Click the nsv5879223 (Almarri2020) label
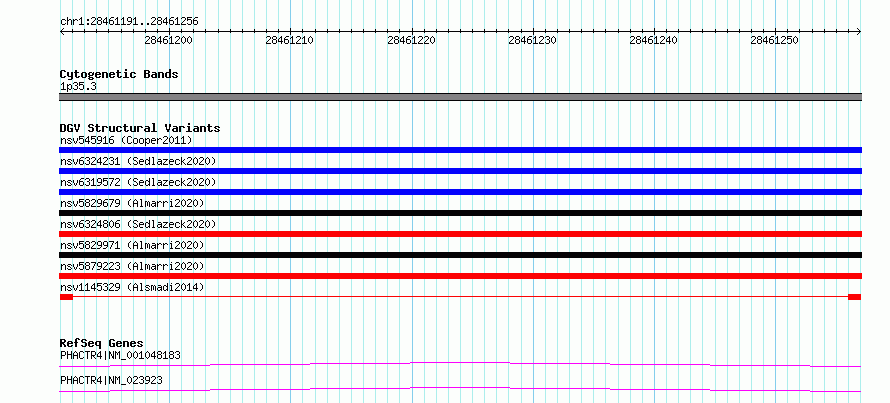This screenshot has height=403, width=890. point(132,266)
